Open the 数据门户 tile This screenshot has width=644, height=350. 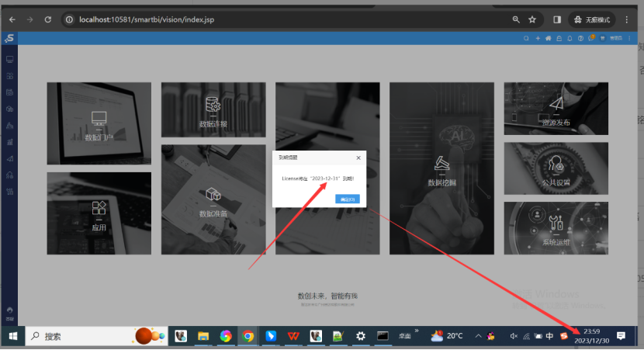[99, 123]
